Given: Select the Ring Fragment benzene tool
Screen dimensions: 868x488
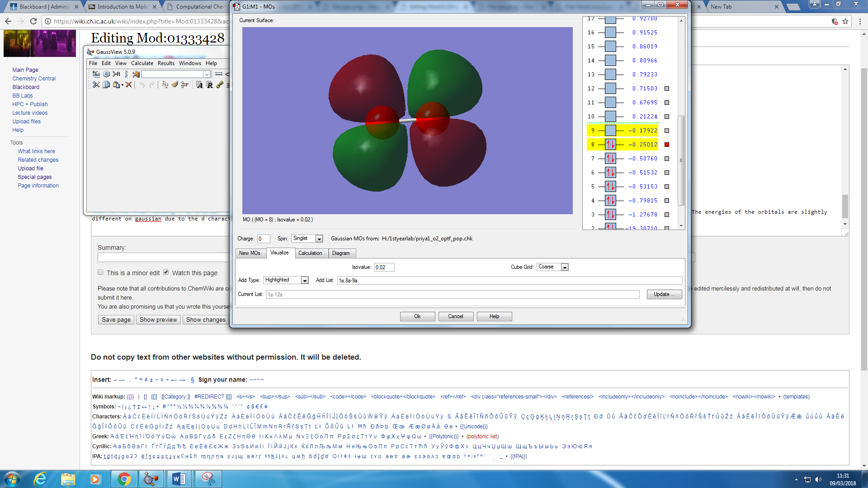Looking at the screenshot, I should pos(106,74).
